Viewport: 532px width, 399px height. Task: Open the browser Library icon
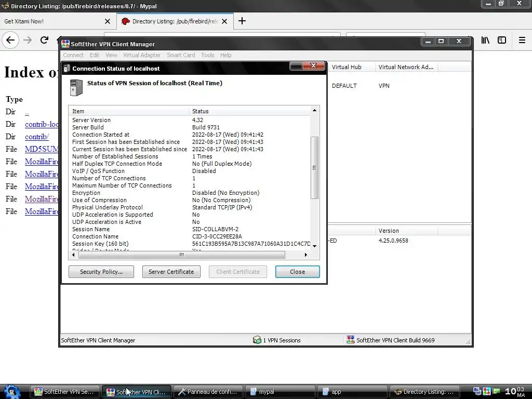pos(485,40)
